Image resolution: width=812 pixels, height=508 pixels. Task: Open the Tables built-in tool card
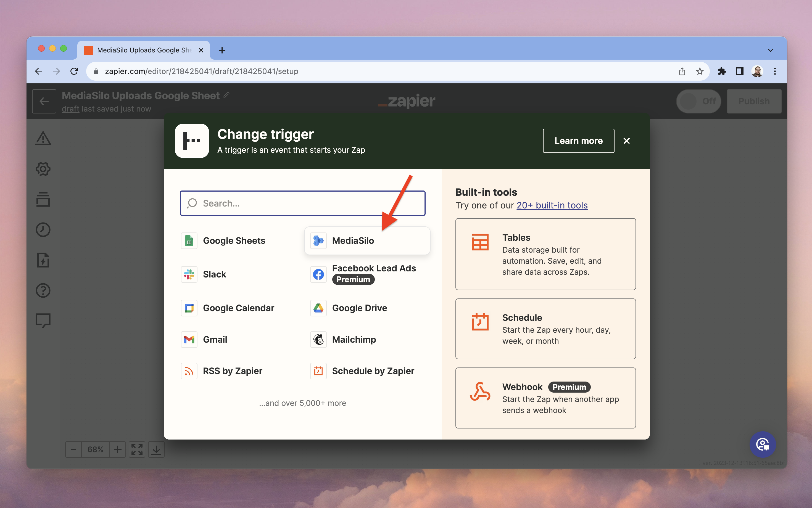click(x=545, y=254)
